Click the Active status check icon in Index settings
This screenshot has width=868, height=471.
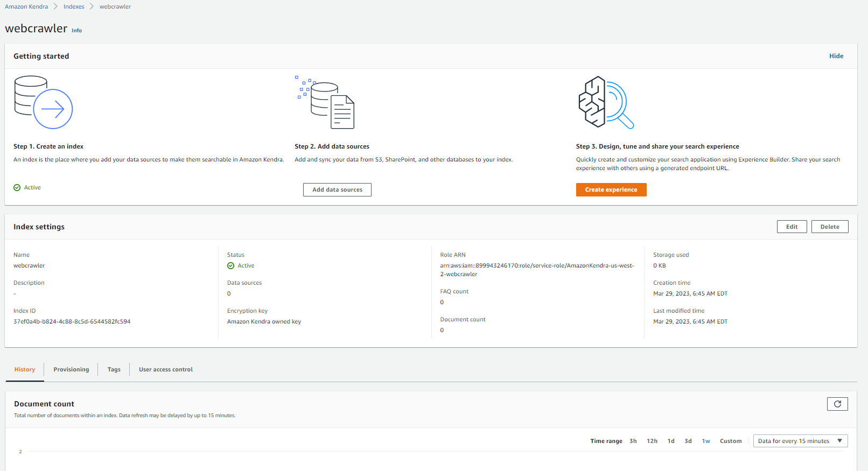pos(231,266)
